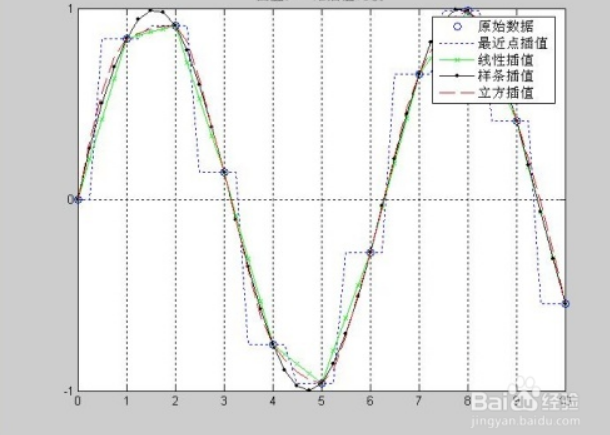Click the blue dotted line sample in the legend

click(x=457, y=44)
